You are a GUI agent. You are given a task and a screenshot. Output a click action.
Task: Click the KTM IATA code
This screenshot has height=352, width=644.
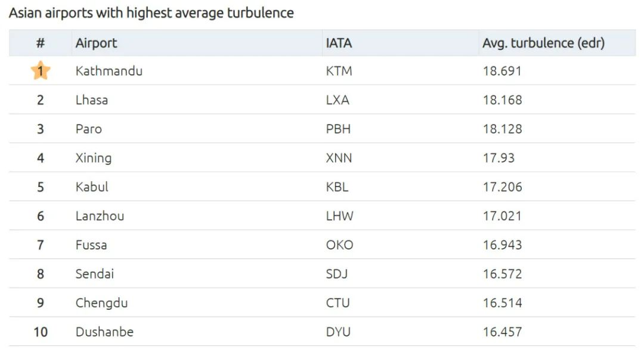click(339, 71)
